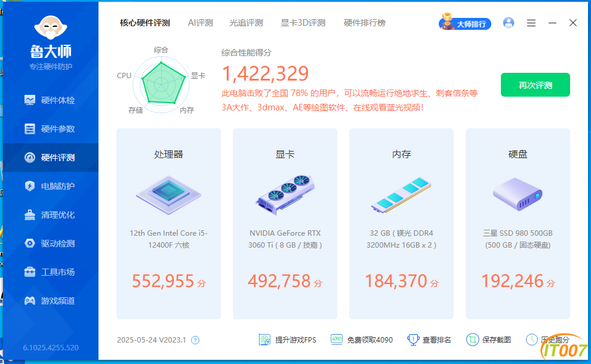This screenshot has width=591, height=364.
Task: Click 保存截图 link text
Action: 497,340
